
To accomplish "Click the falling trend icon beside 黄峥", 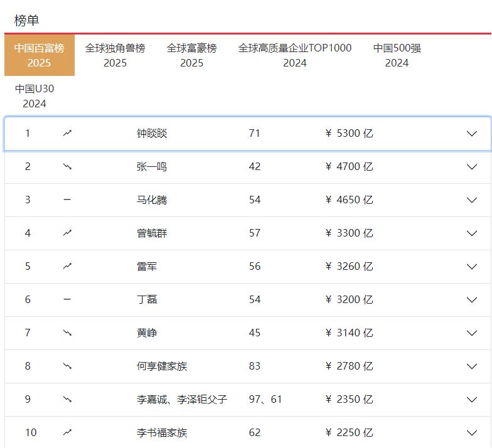I will pyautogui.click(x=68, y=333).
